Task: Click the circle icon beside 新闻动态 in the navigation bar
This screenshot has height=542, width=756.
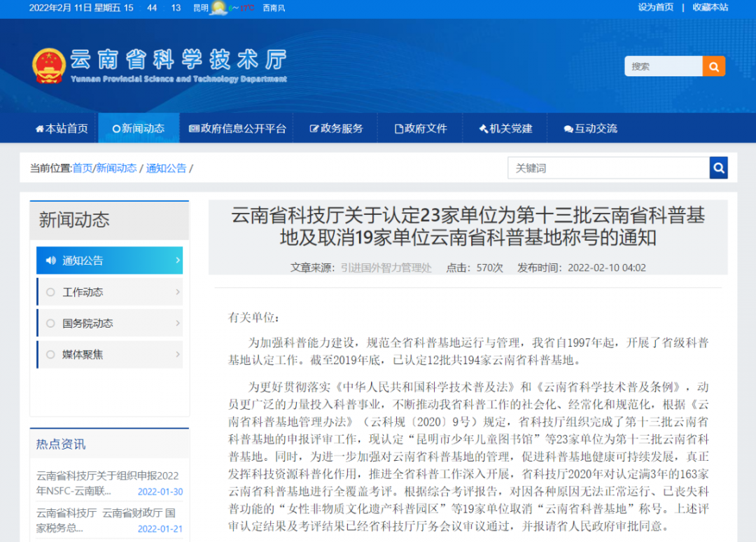Action: click(x=116, y=129)
